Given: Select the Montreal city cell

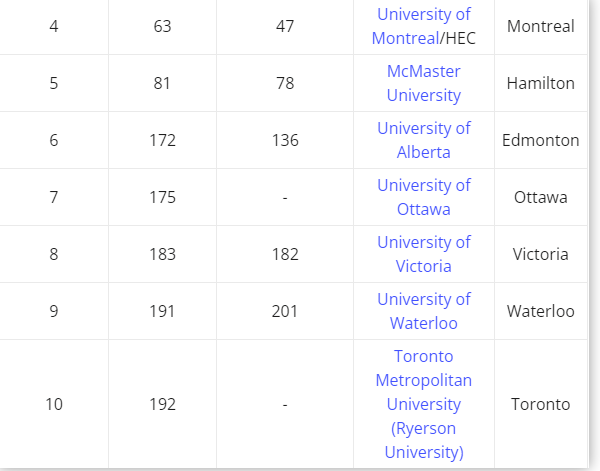Looking at the screenshot, I should tap(540, 26).
